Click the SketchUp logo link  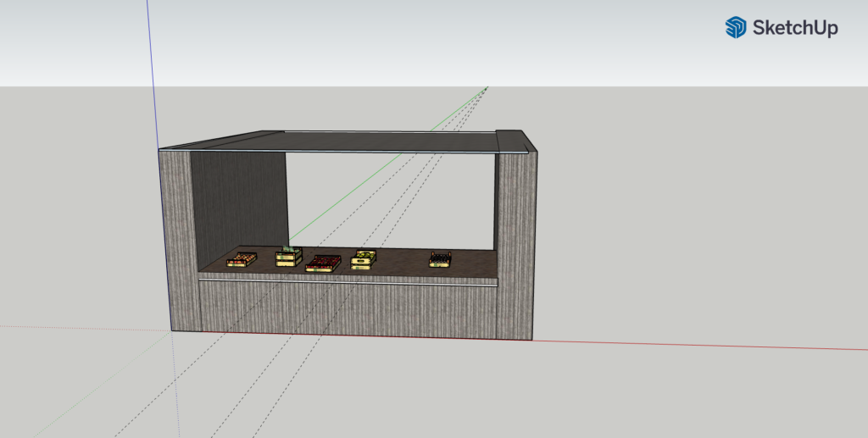pyautogui.click(x=781, y=27)
